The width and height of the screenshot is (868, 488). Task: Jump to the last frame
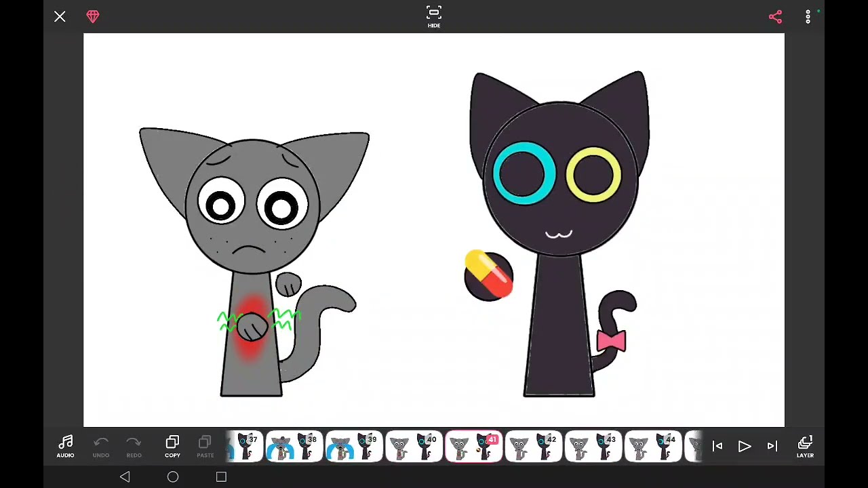tap(772, 446)
